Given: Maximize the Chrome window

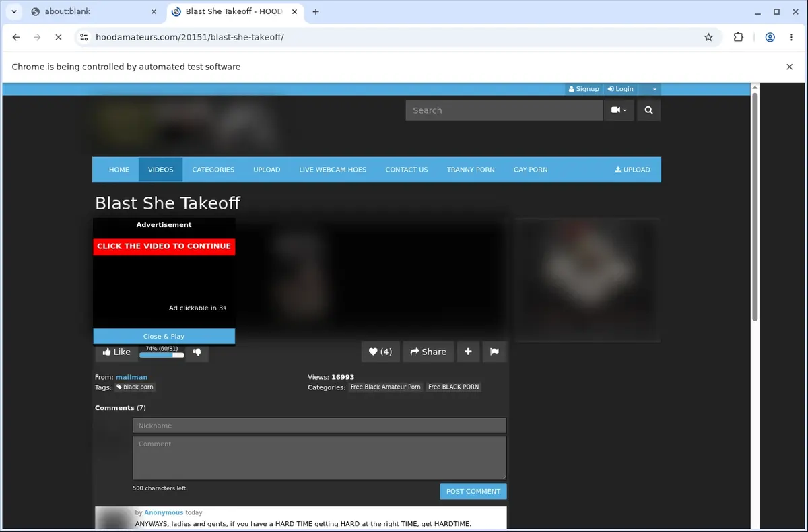Looking at the screenshot, I should pos(776,11).
